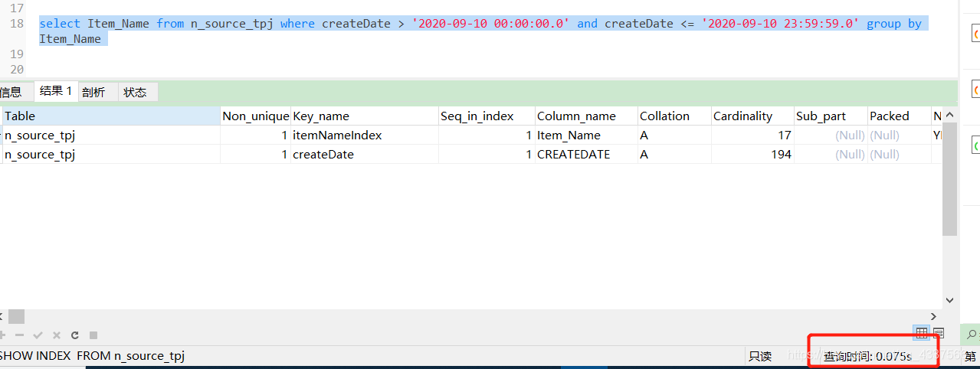Sort by Seq_in_index column header

[487, 116]
